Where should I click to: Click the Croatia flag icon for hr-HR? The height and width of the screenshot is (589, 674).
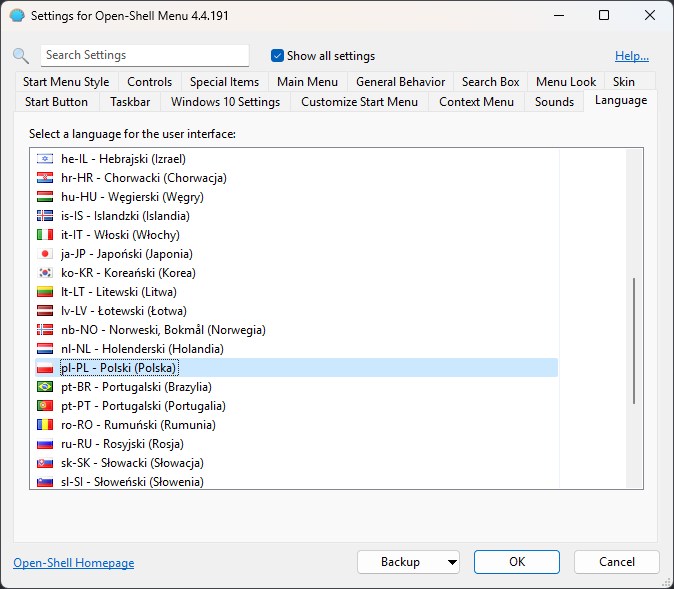tap(45, 178)
